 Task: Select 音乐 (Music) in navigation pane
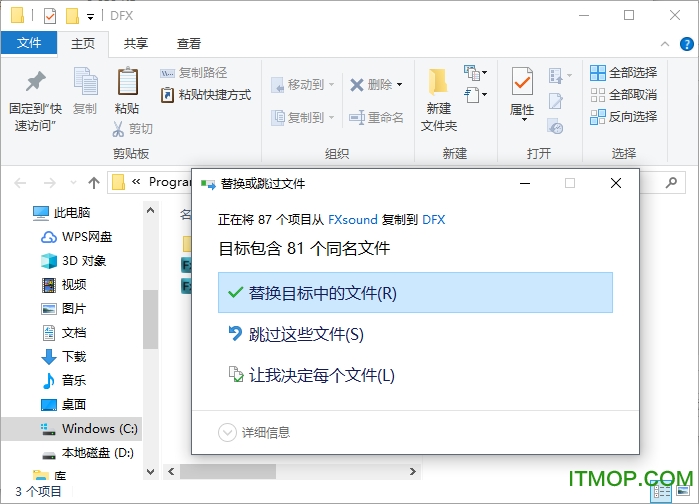(63, 381)
